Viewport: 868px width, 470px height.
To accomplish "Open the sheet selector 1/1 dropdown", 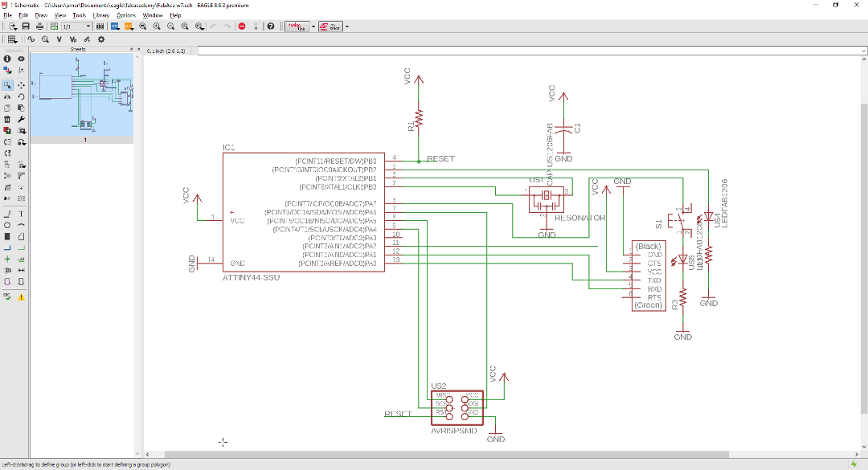I will click(x=76, y=26).
